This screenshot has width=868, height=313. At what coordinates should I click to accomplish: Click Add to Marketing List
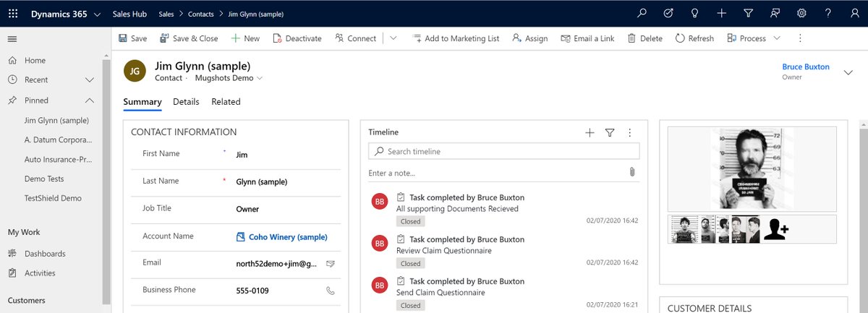456,39
